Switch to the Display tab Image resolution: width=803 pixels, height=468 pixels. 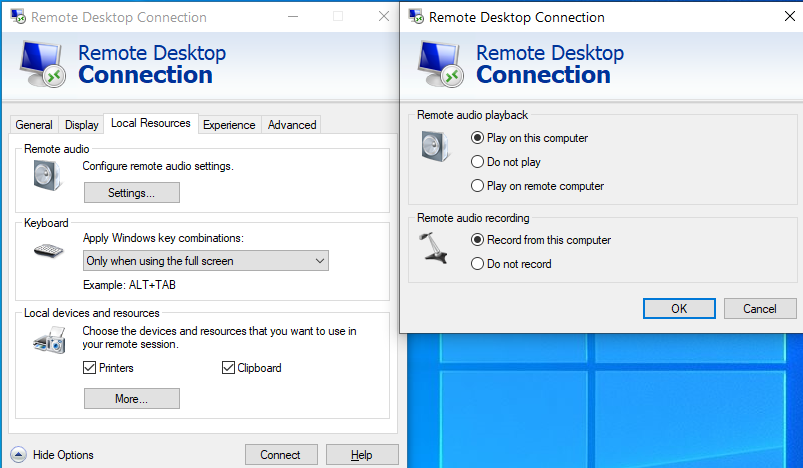tap(81, 125)
